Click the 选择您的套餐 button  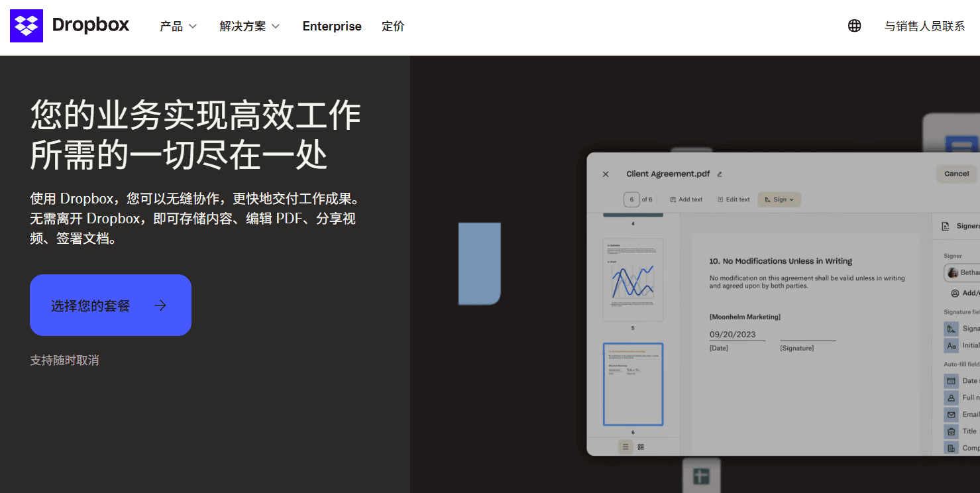click(x=111, y=305)
